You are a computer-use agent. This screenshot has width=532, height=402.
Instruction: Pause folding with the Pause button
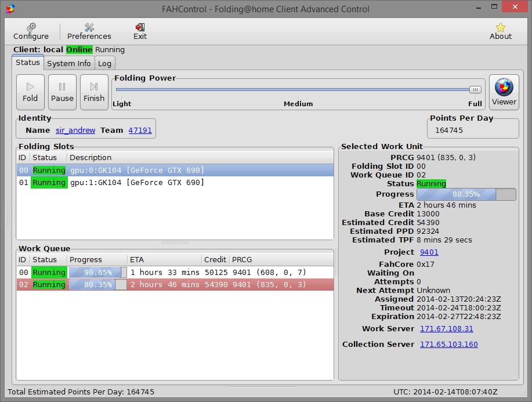point(62,92)
